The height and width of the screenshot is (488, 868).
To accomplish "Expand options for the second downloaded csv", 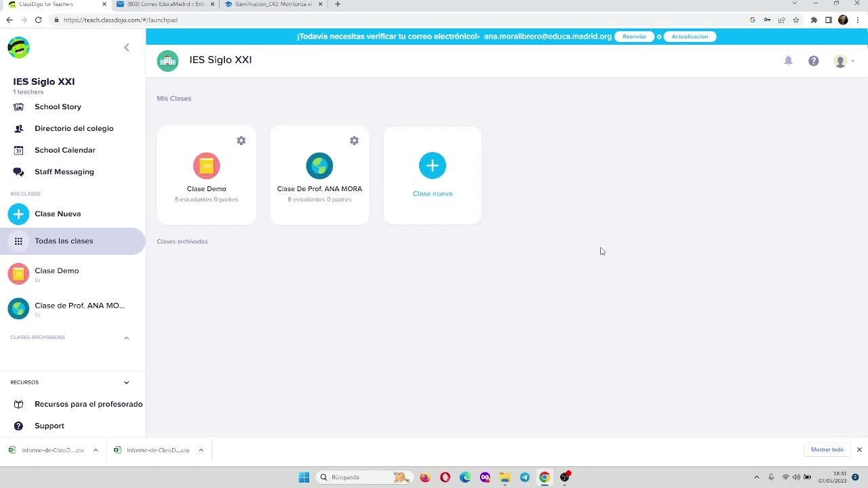I will pos(201,450).
